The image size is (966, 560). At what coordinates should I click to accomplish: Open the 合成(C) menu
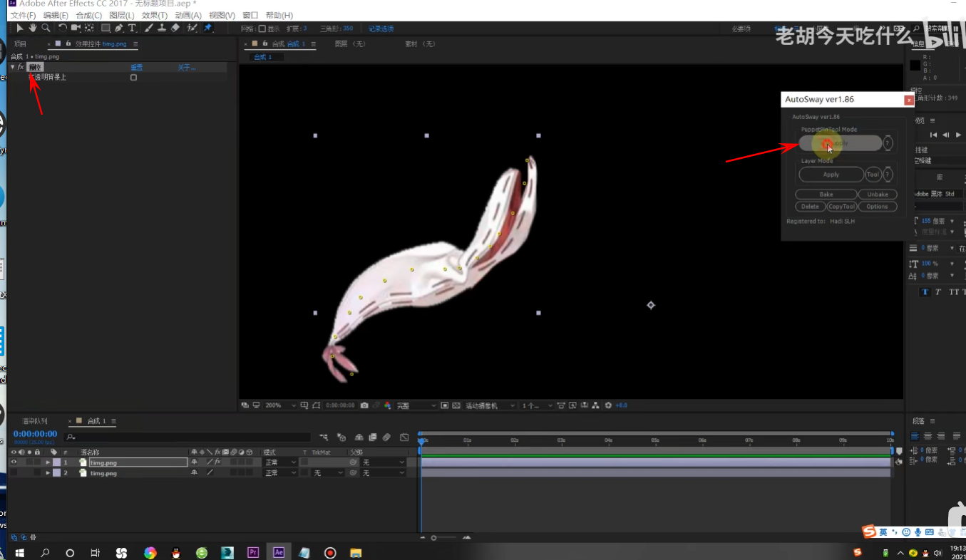pyautogui.click(x=88, y=15)
